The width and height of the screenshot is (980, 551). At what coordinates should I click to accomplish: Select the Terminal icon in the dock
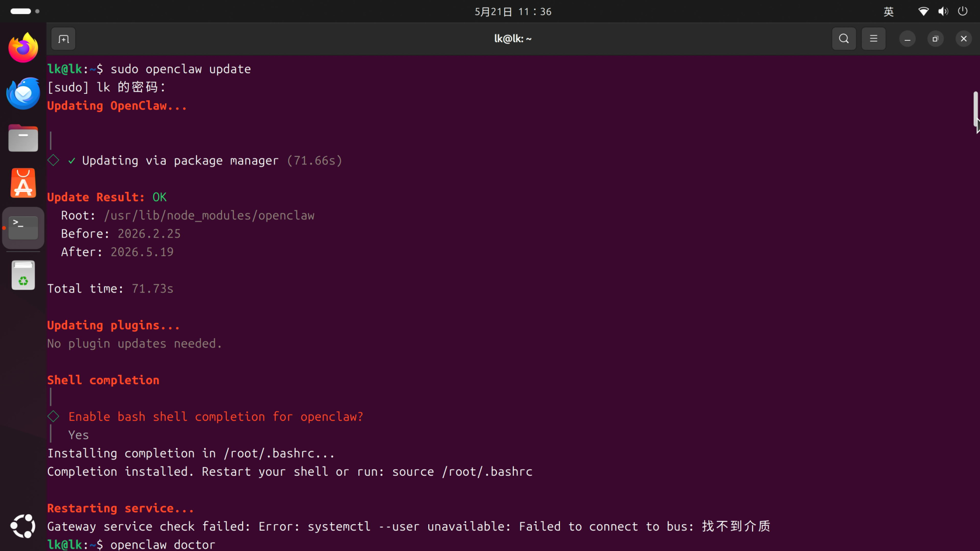pos(23,228)
